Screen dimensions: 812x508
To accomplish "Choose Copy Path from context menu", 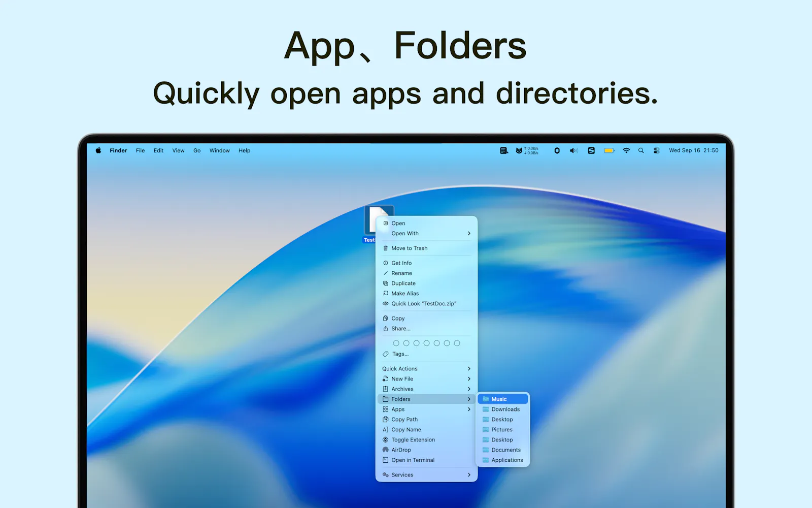I will pyautogui.click(x=426, y=420).
